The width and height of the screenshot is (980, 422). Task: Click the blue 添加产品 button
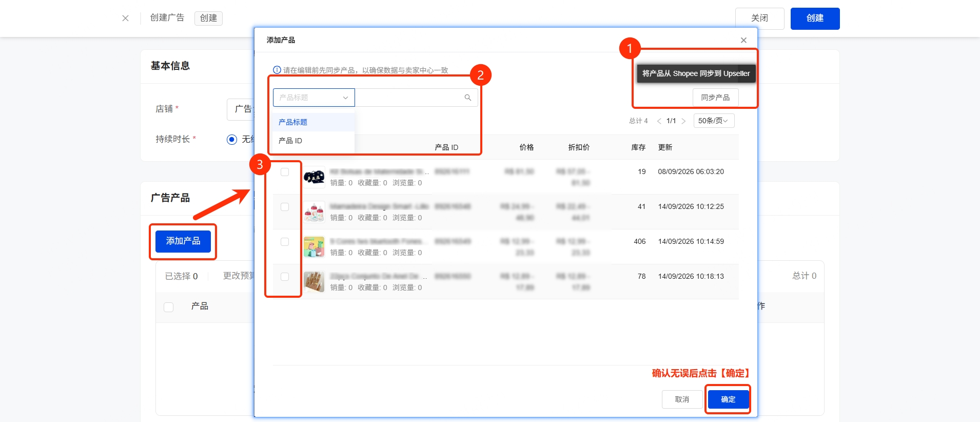(x=183, y=241)
